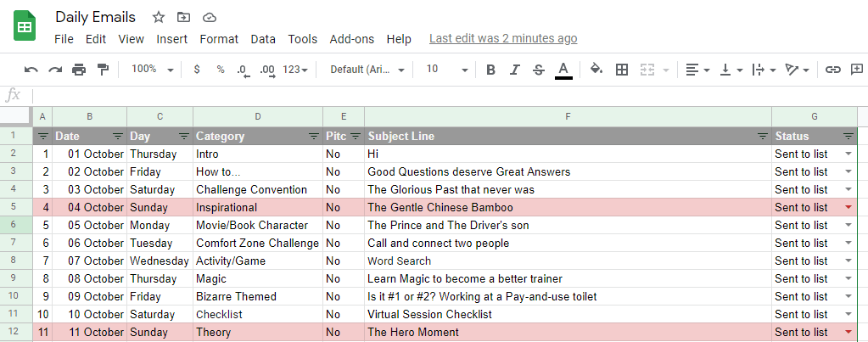The height and width of the screenshot is (342, 868).
Task: Open Status dropdown for The Hero Moment row
Action: pos(848,332)
